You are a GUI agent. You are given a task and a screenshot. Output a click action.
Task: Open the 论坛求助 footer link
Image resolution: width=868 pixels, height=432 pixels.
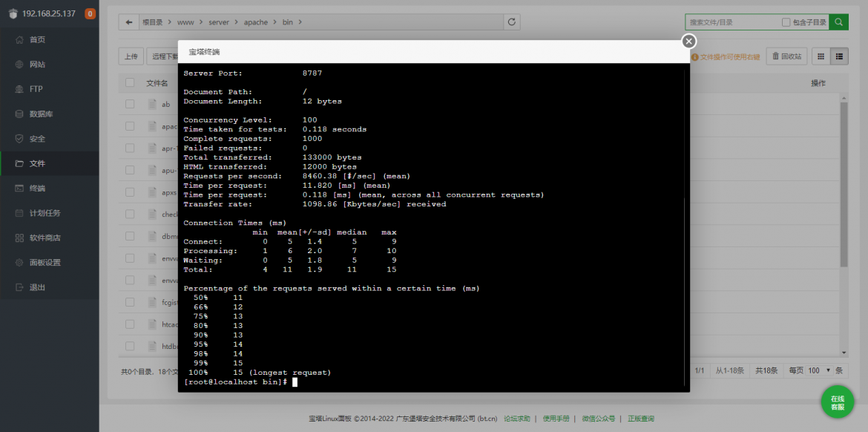click(x=517, y=419)
